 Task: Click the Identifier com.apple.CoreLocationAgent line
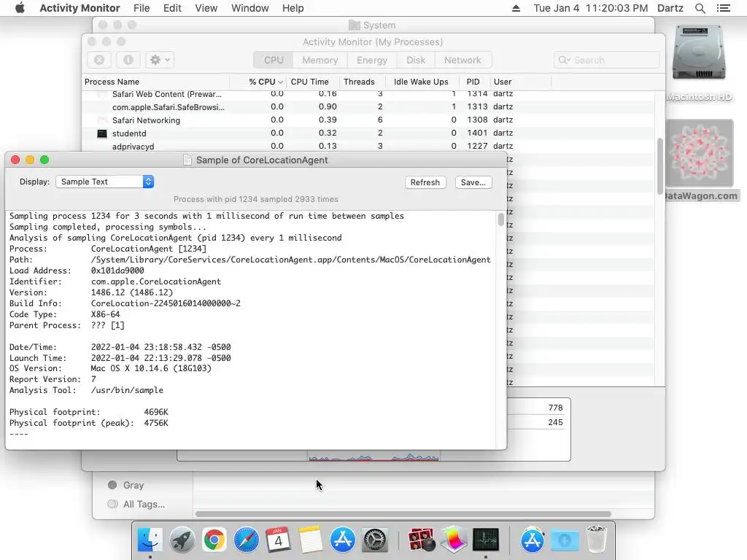(115, 281)
